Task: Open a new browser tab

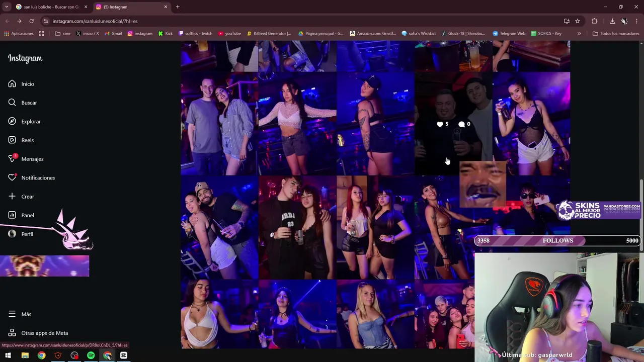Action: 178,7
